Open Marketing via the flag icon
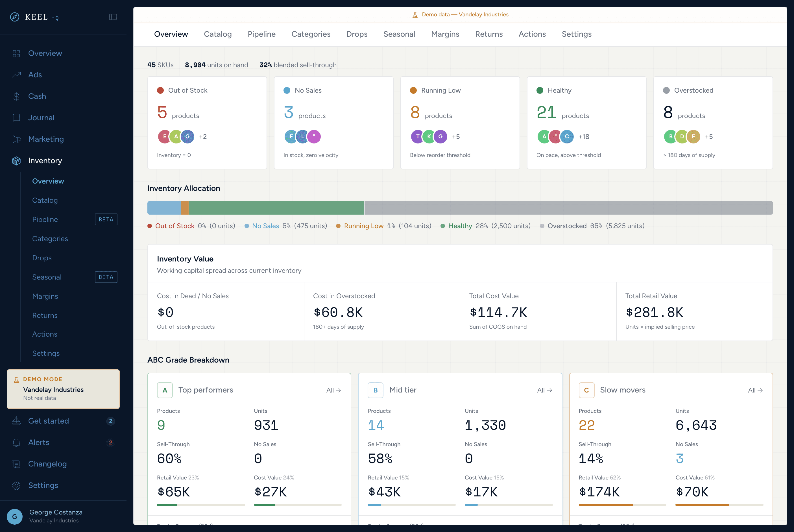Image resolution: width=794 pixels, height=532 pixels. point(16,139)
